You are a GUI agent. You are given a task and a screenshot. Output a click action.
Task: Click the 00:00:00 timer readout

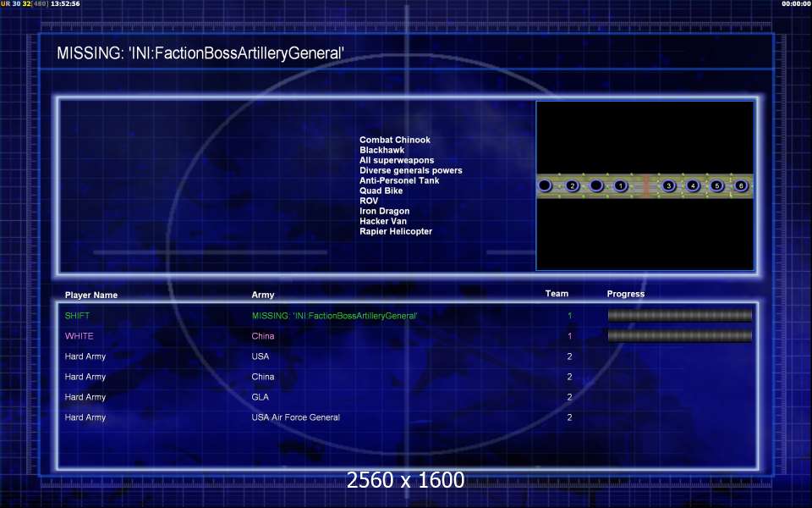tap(797, 3)
